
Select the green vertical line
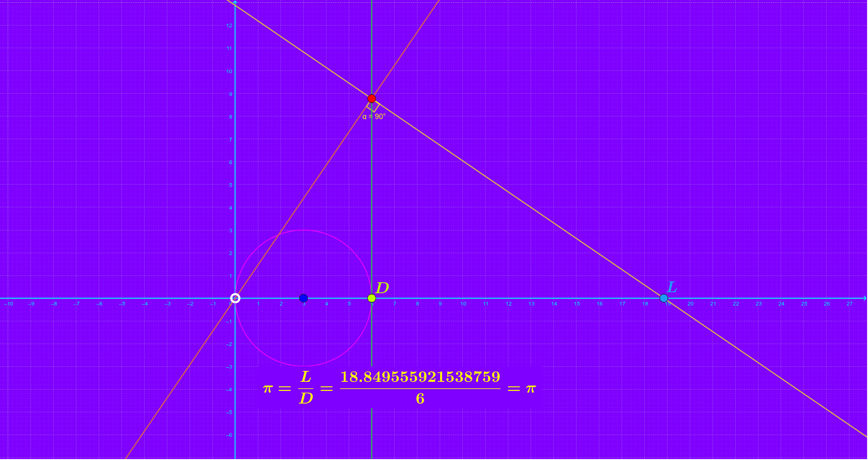click(x=372, y=205)
